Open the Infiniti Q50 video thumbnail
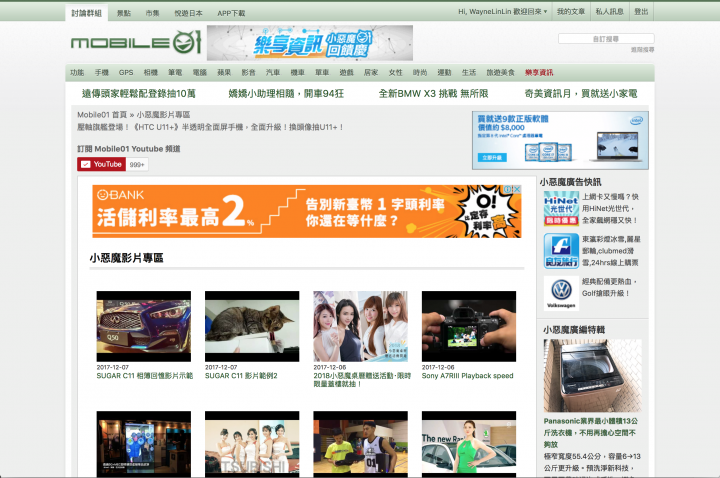The image size is (720, 478). point(144,326)
